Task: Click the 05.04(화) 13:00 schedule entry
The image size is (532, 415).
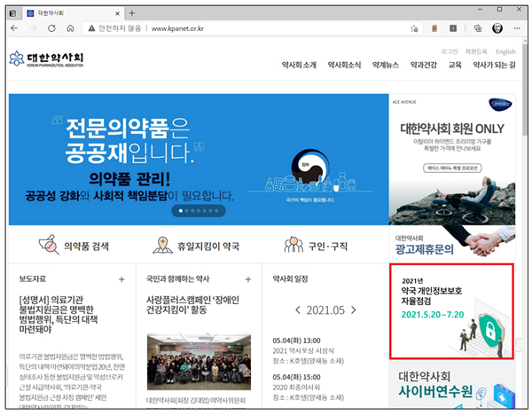Action: coord(308,350)
